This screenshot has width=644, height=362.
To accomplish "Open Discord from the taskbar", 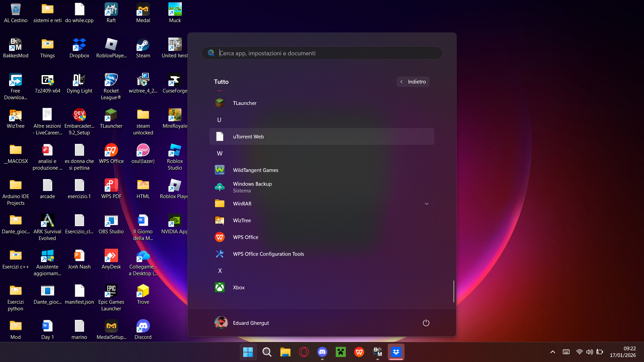I will 322,352.
